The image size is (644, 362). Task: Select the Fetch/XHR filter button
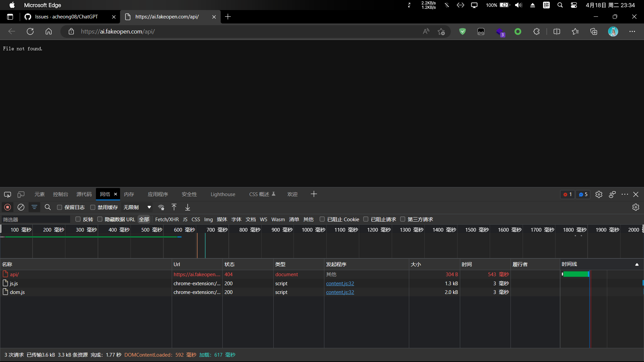(x=167, y=220)
